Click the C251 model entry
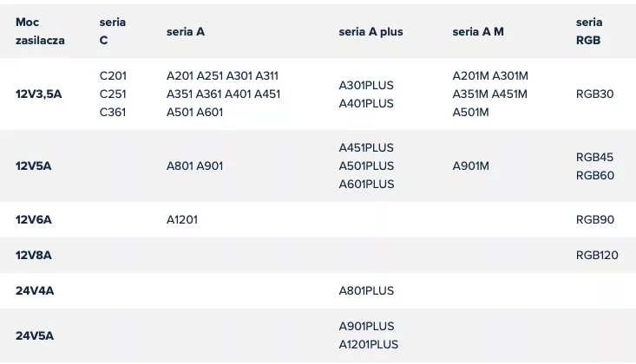The height and width of the screenshot is (364, 636). point(113,94)
